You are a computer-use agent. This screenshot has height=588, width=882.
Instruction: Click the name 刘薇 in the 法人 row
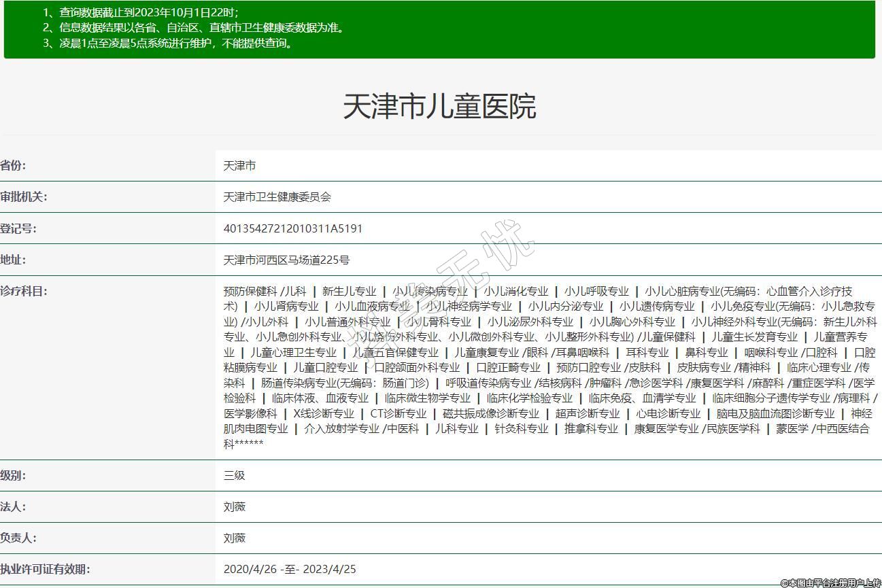(x=234, y=506)
